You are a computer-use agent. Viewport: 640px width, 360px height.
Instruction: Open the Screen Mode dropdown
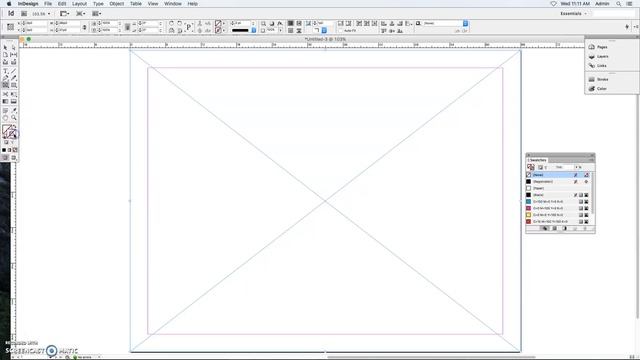coord(80,13)
